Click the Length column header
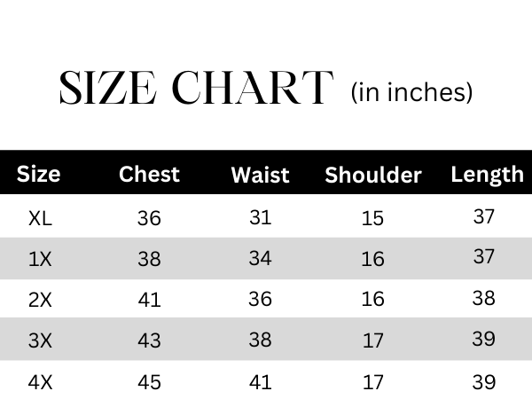This screenshot has width=532, height=399. coord(487,174)
